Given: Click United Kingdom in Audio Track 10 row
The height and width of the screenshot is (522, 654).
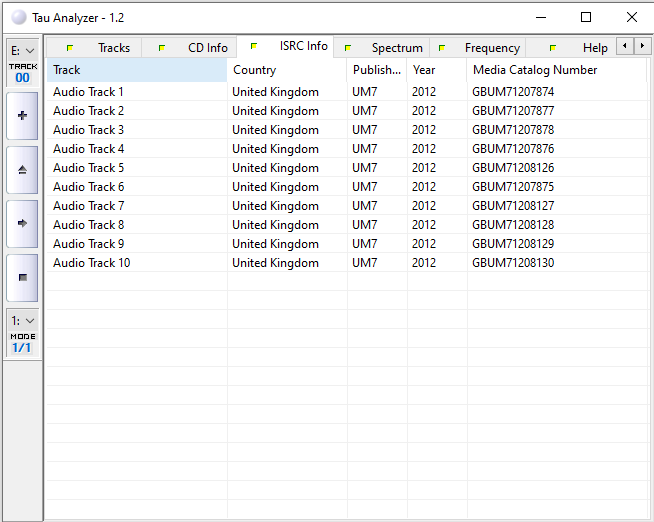Looking at the screenshot, I should (275, 263).
